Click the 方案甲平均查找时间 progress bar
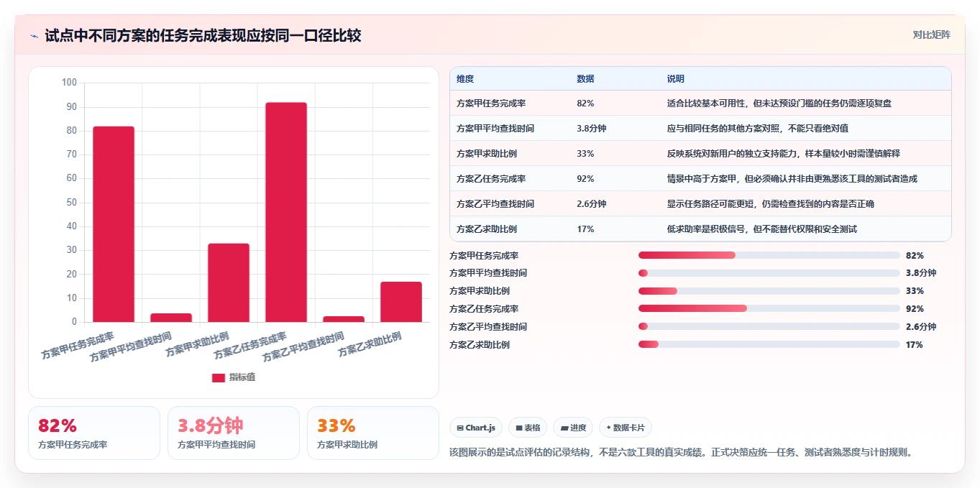The height and width of the screenshot is (488, 980). tap(769, 273)
